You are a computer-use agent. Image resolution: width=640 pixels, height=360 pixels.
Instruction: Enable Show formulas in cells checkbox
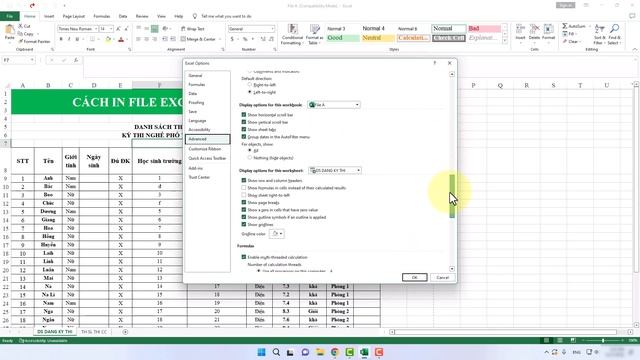(x=244, y=188)
